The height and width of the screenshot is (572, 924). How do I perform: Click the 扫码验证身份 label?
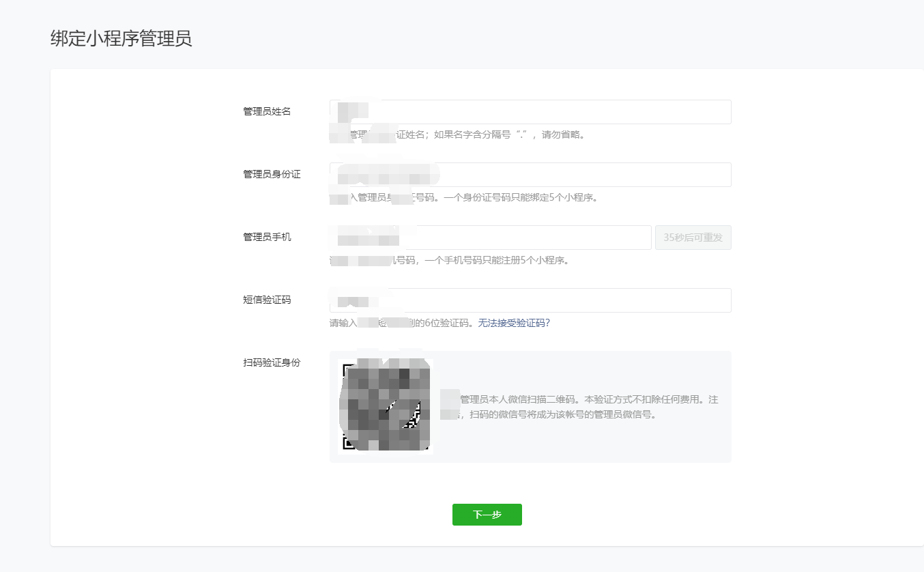tap(272, 362)
